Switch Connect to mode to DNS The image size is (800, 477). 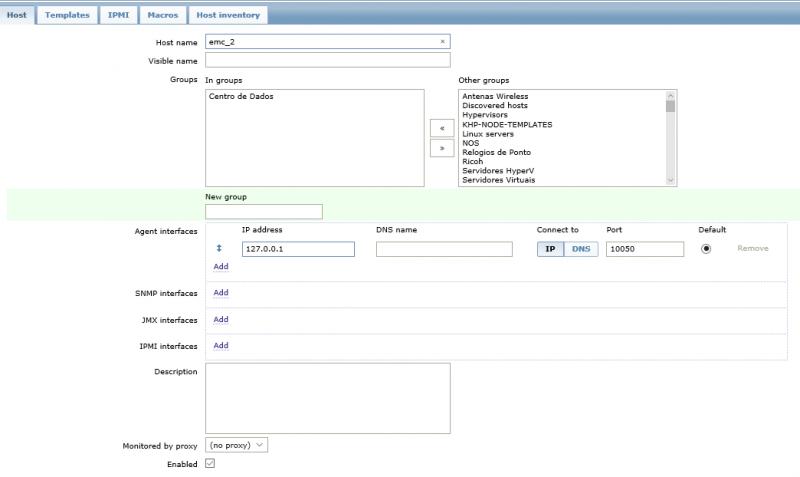coord(581,249)
